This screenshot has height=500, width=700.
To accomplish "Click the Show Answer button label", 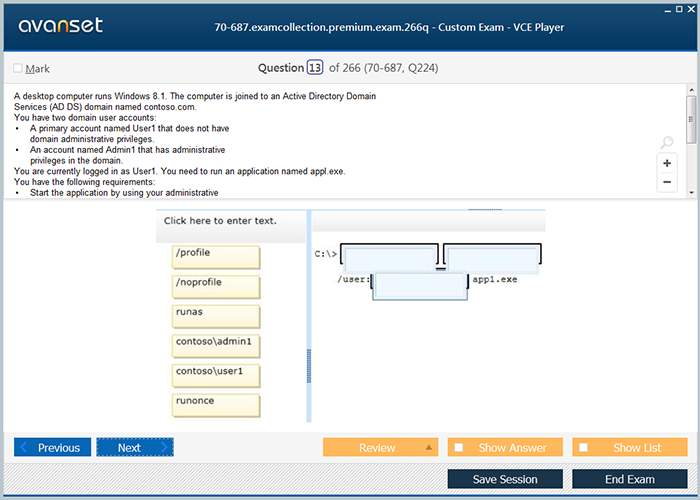I will [x=512, y=447].
